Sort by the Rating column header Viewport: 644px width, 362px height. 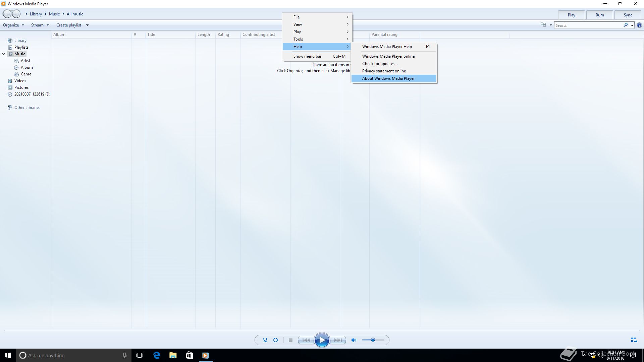(228, 35)
